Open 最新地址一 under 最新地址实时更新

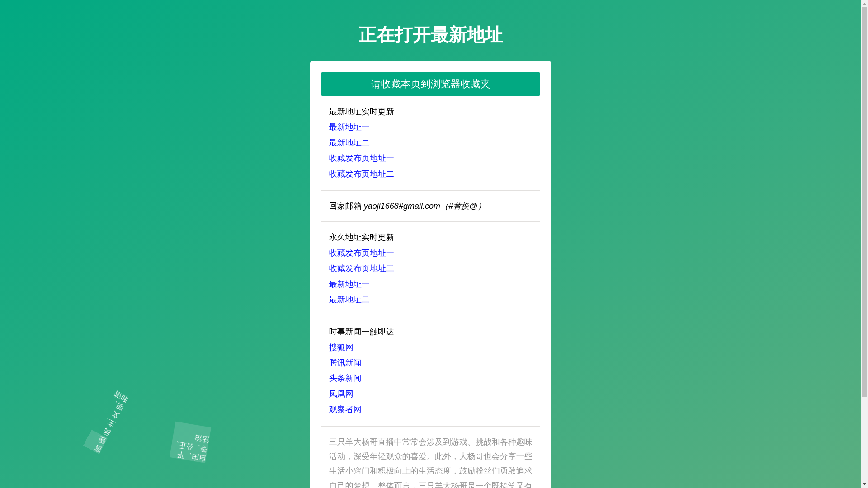point(349,127)
